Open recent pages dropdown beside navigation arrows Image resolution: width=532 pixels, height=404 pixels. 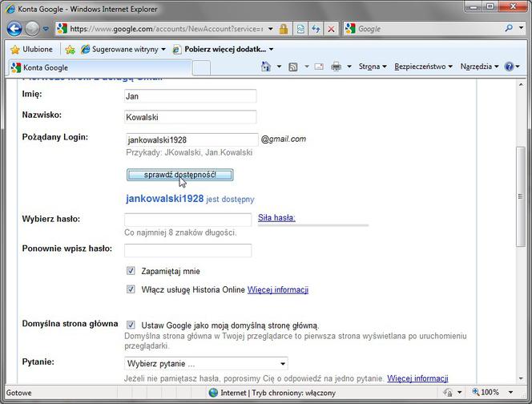point(46,29)
